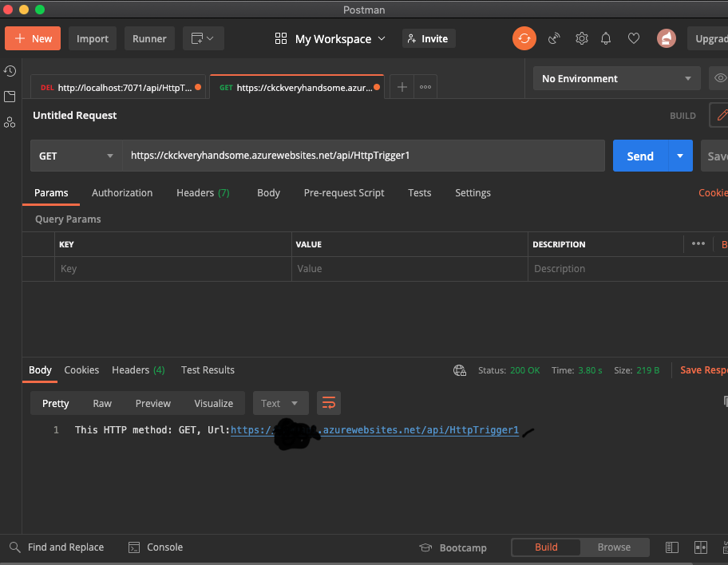Open the request Settings tab
Image resolution: width=728 pixels, height=565 pixels.
[x=473, y=193]
